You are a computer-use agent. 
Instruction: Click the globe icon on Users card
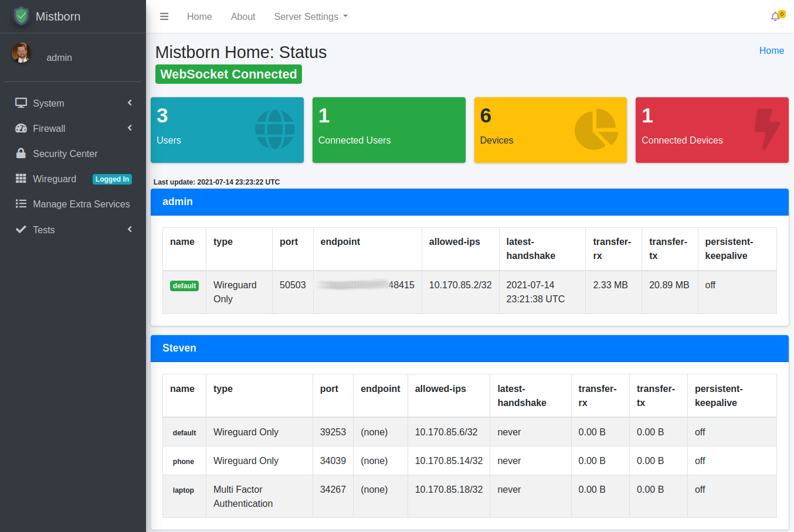pos(275,129)
